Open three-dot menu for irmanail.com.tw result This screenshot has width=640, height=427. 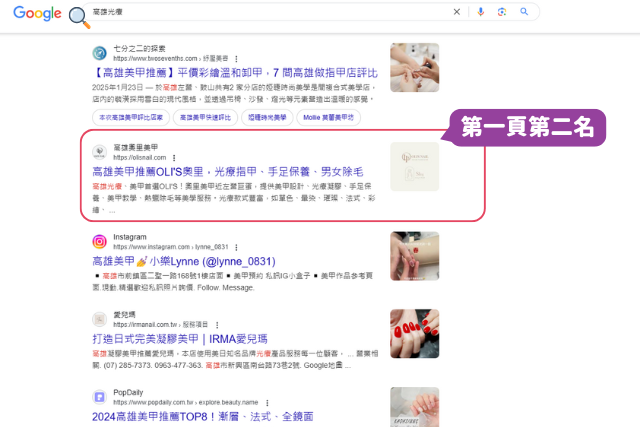click(x=217, y=325)
